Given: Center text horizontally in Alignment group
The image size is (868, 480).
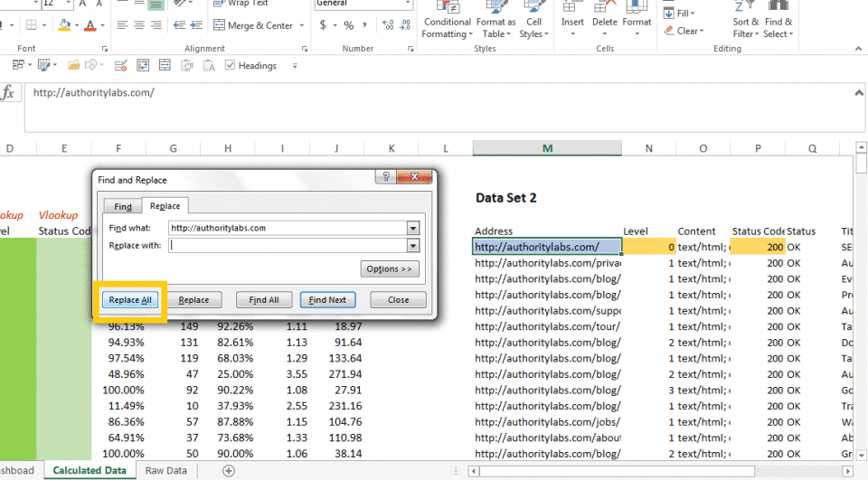Looking at the screenshot, I should point(139,25).
